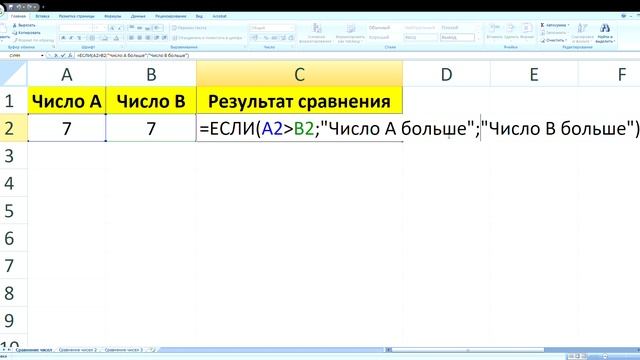Click the increase font size button
Screen dimensions: 640x360
tap(112, 28)
